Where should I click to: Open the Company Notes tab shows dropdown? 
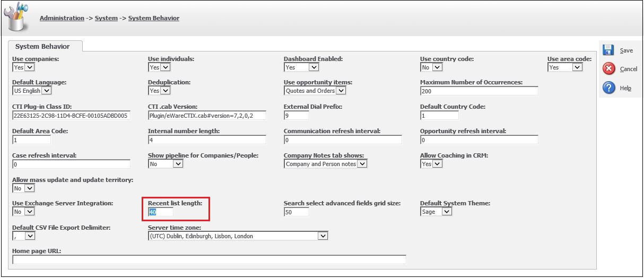point(325,164)
